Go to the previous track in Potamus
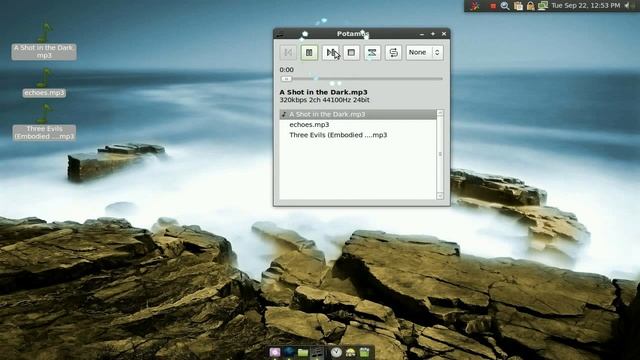The height and width of the screenshot is (360, 640). coord(288,53)
